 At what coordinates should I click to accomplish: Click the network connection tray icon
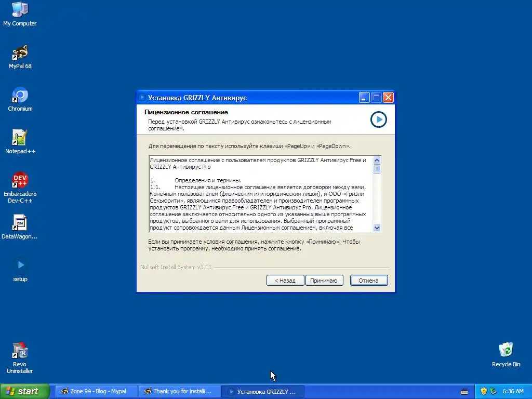(x=494, y=391)
